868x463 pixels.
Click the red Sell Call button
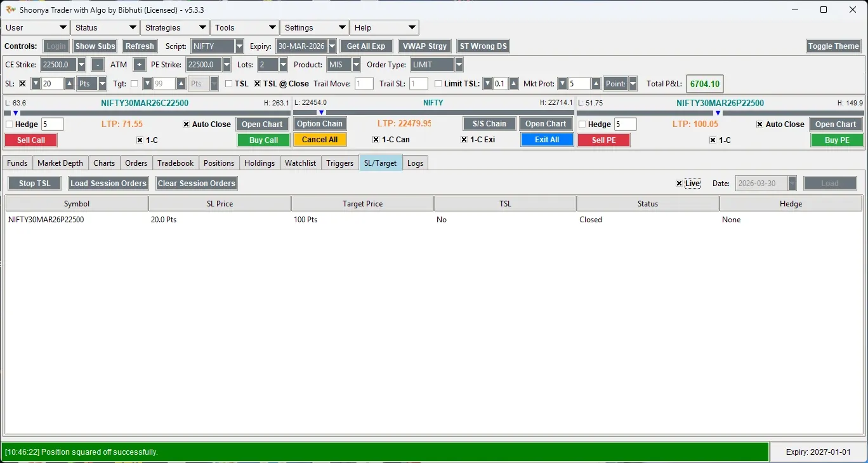tap(31, 140)
